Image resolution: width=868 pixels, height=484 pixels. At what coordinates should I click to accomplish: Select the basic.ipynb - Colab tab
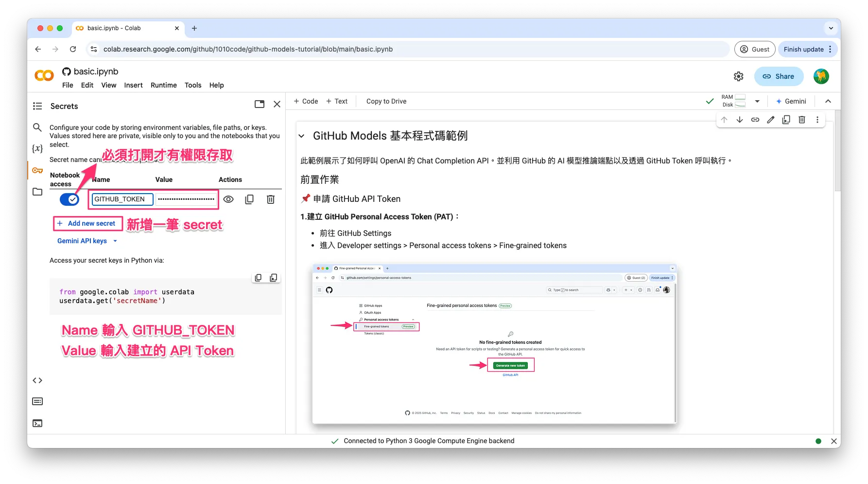(128, 28)
